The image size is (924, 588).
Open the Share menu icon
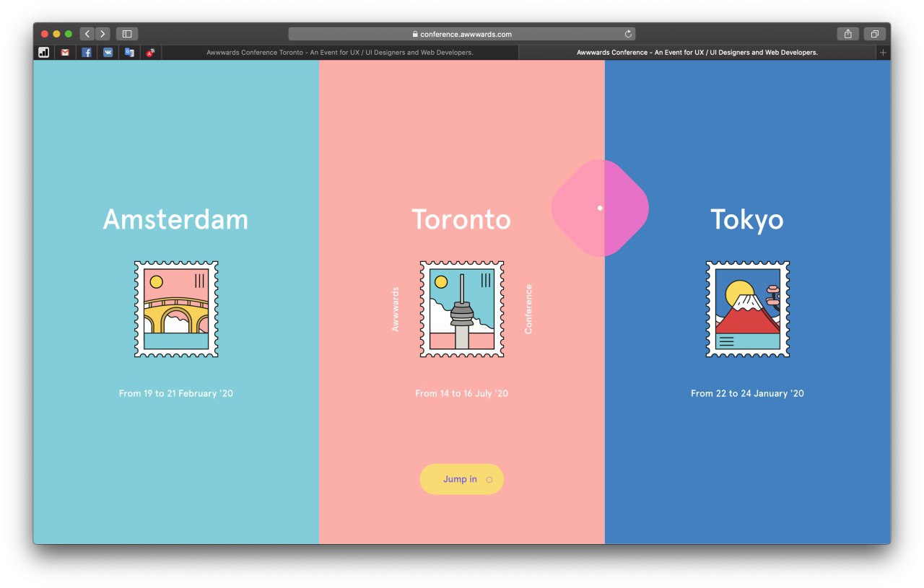pos(848,34)
